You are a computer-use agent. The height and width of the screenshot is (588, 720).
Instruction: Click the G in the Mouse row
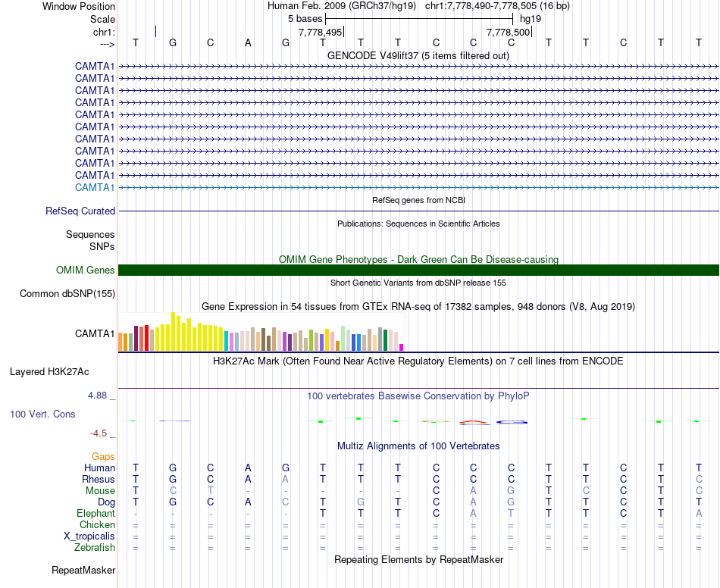(511, 491)
